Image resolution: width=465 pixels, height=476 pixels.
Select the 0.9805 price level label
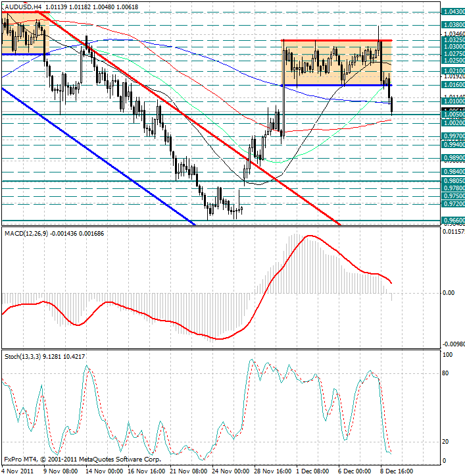pos(453,180)
